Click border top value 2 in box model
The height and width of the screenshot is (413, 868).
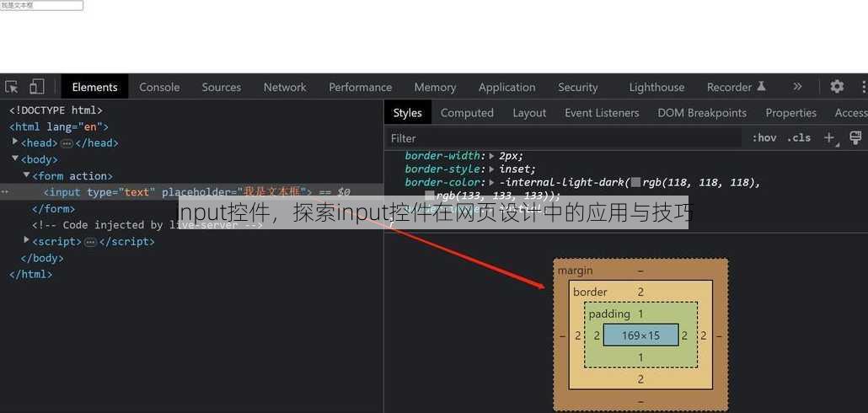tap(640, 292)
